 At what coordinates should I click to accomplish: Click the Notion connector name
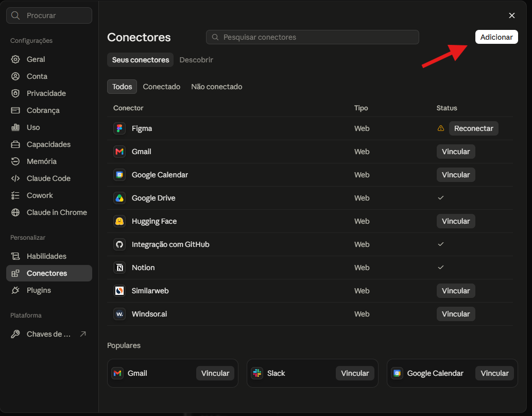[143, 268]
